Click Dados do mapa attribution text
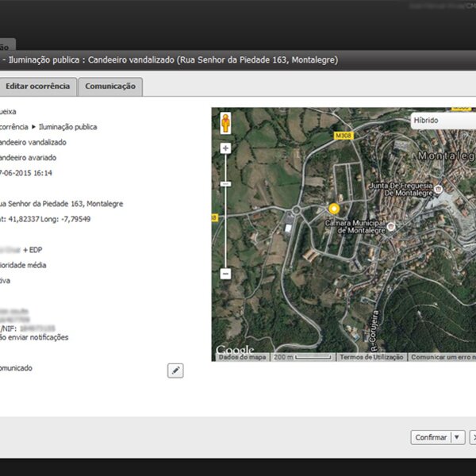Screen dimensions: 476x476 point(241,358)
